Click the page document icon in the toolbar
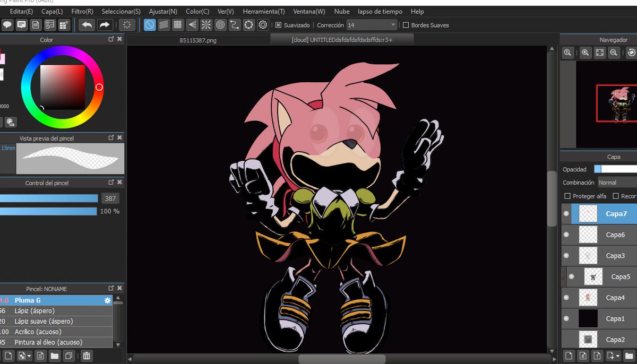Image resolution: width=637 pixels, height=364 pixels. coord(36,25)
